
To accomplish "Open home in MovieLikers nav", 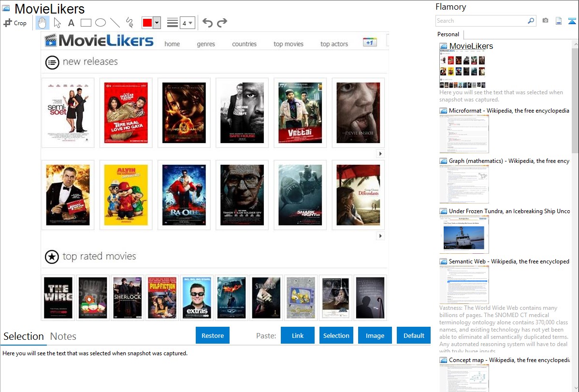I will point(172,44).
